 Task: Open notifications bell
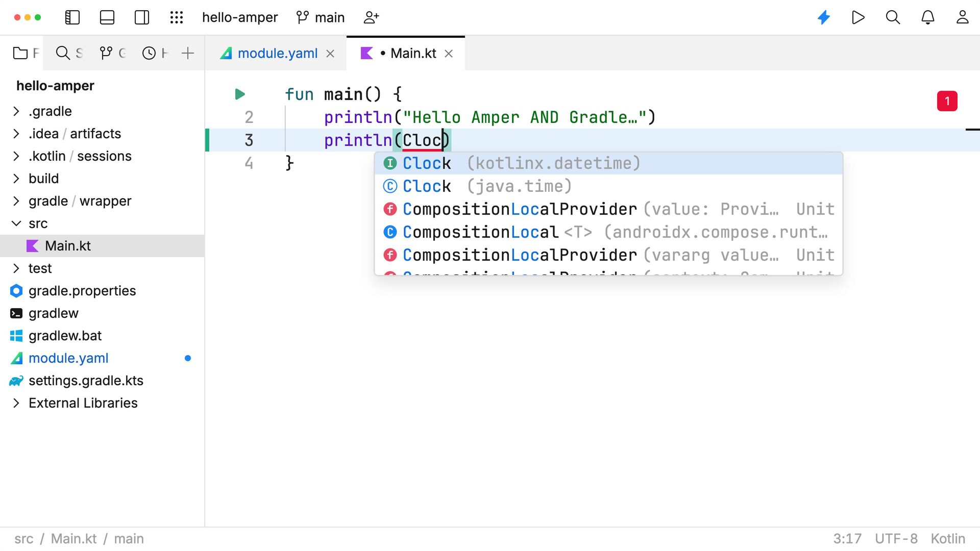[x=928, y=17]
